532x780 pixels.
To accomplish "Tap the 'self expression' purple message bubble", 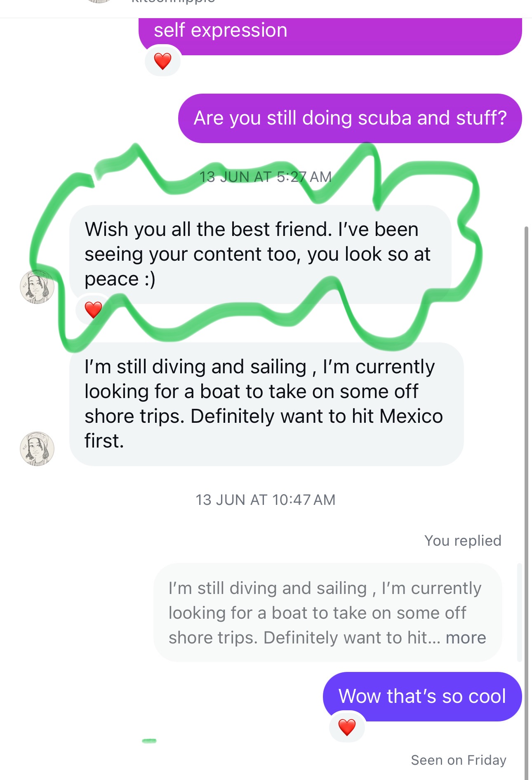I will pos(330,36).
